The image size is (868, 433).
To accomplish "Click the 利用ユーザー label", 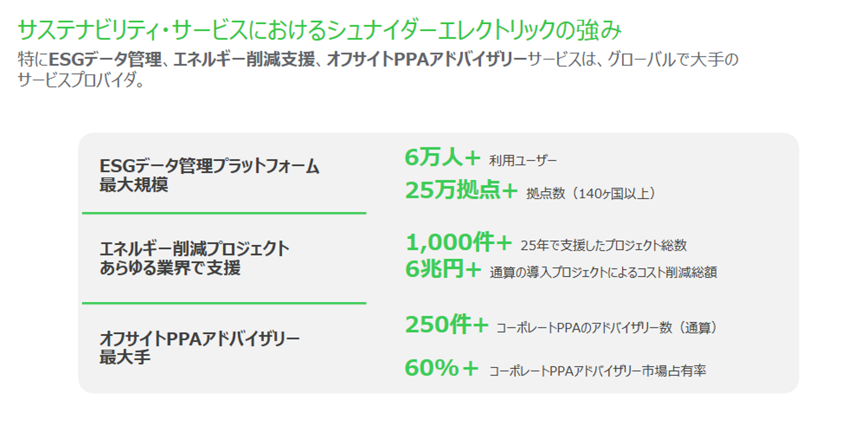I will pyautogui.click(x=523, y=160).
